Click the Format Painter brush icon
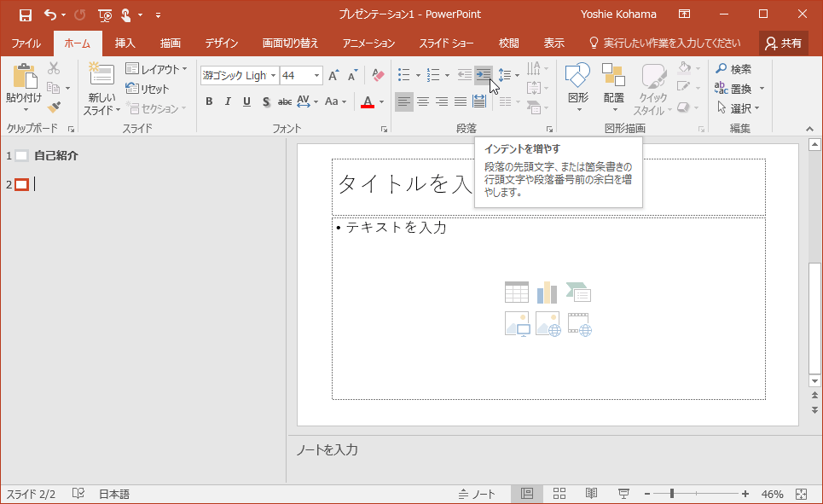Image resolution: width=823 pixels, height=504 pixels. tap(54, 107)
